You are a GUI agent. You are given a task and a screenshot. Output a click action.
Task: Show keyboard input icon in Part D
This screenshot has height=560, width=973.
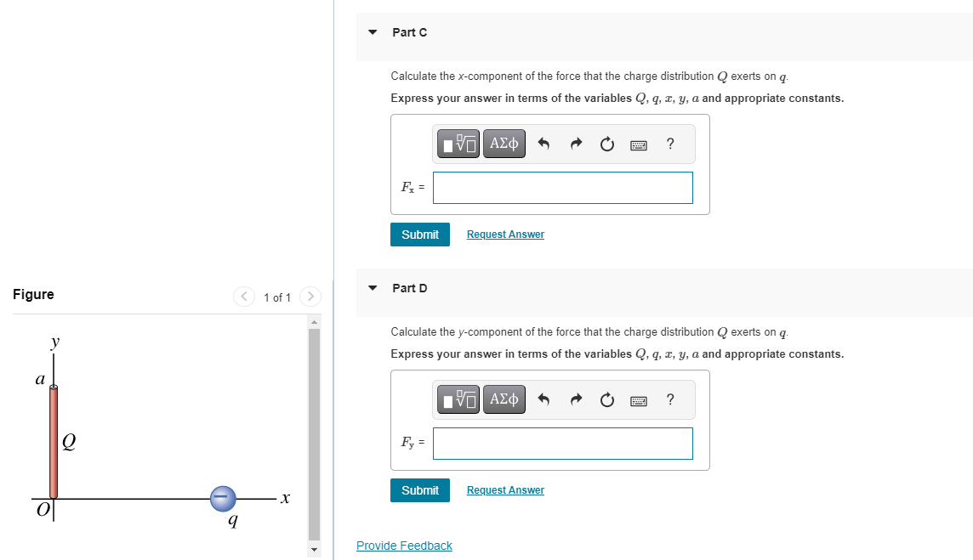tap(638, 399)
